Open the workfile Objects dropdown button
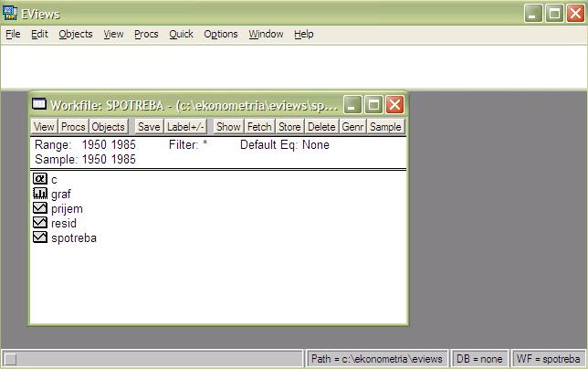This screenshot has height=369, width=588. (x=108, y=127)
